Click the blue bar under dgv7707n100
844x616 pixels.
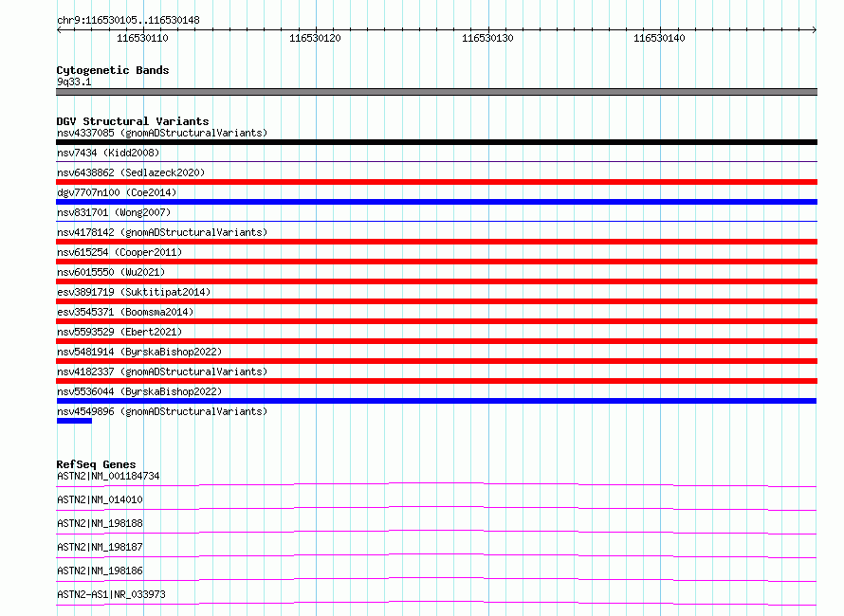coord(436,202)
